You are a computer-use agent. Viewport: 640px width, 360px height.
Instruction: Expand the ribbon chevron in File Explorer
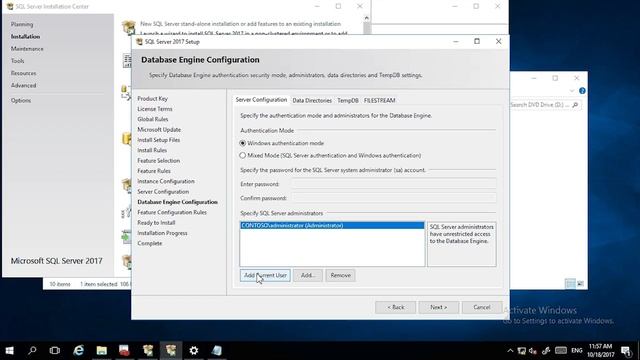572,91
